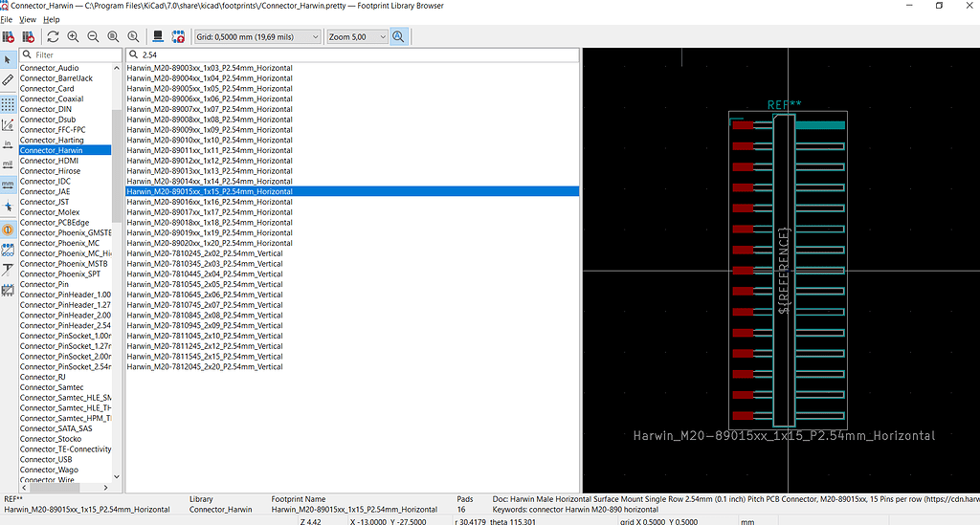
Task: Zoom in on the footprint canvas
Action: coord(73,36)
